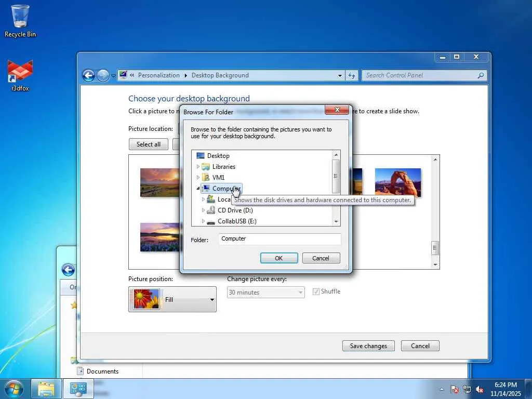The image size is (532, 399).
Task: Close the Browse For Folder dialog
Action: (x=337, y=110)
